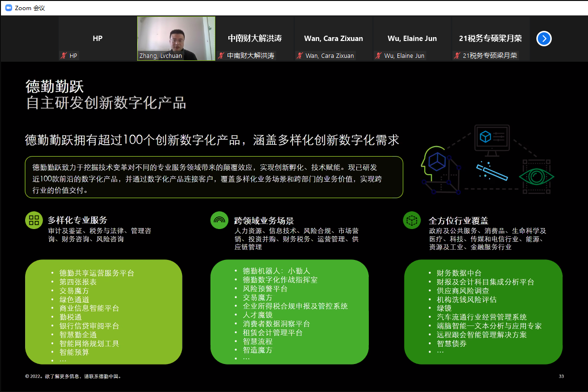
Task: Click the green eye graphic on slide
Action: pyautogui.click(x=536, y=177)
